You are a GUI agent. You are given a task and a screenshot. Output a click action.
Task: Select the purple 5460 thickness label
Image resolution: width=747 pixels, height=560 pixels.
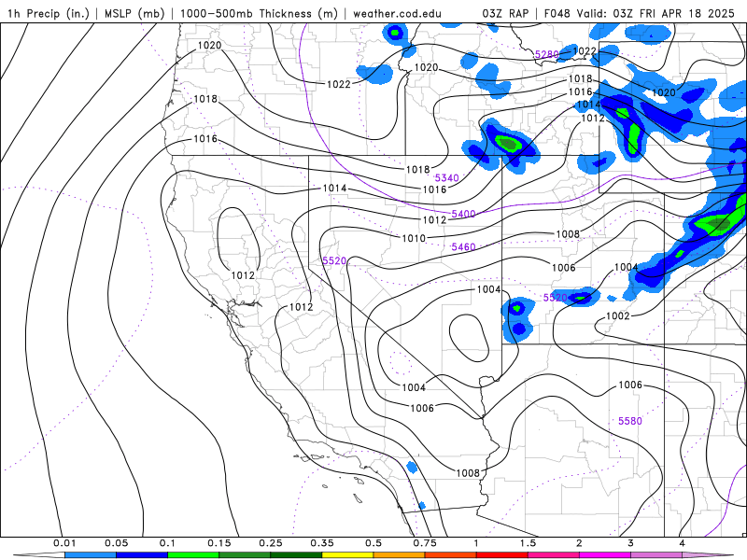pyautogui.click(x=463, y=246)
